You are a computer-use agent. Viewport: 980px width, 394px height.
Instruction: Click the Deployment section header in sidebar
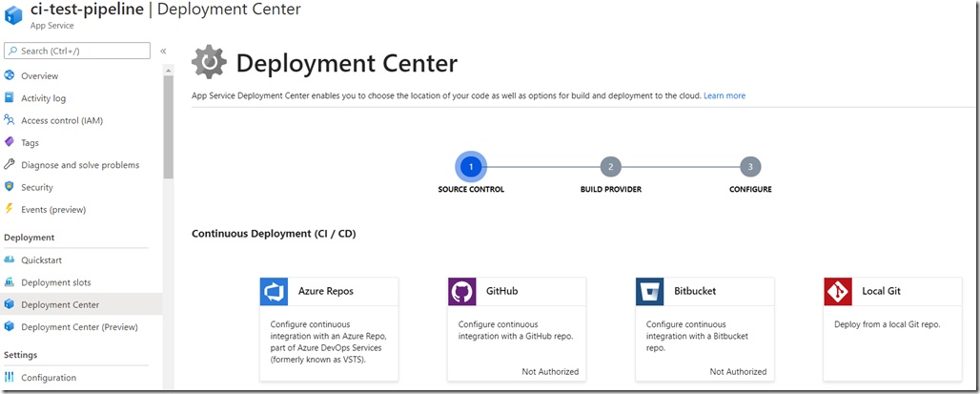click(x=30, y=238)
